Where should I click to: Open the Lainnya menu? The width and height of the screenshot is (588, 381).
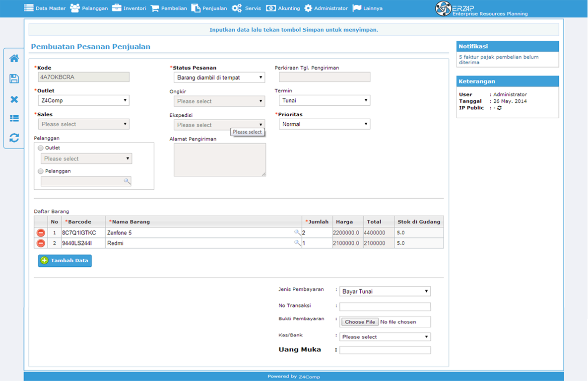[x=368, y=8]
